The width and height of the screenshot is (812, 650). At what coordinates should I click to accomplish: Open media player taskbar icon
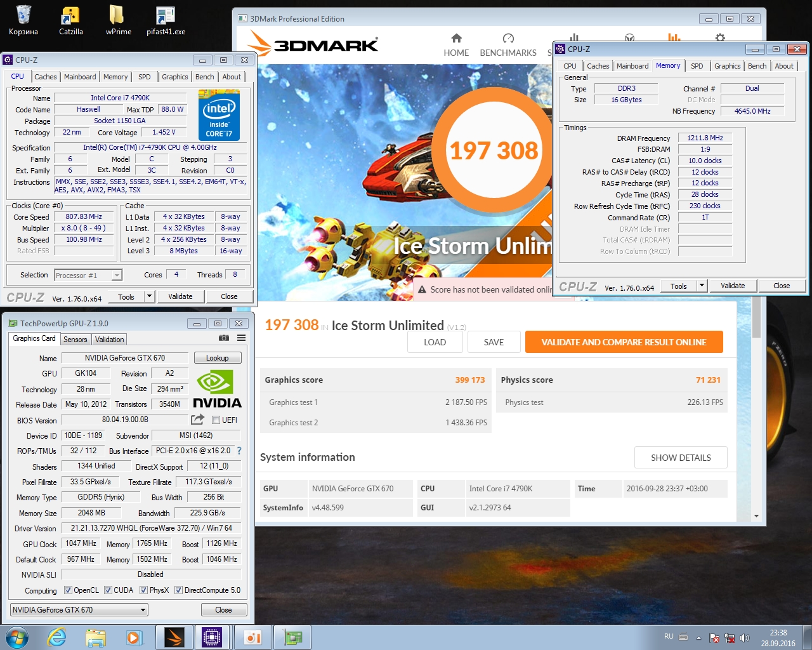(134, 637)
